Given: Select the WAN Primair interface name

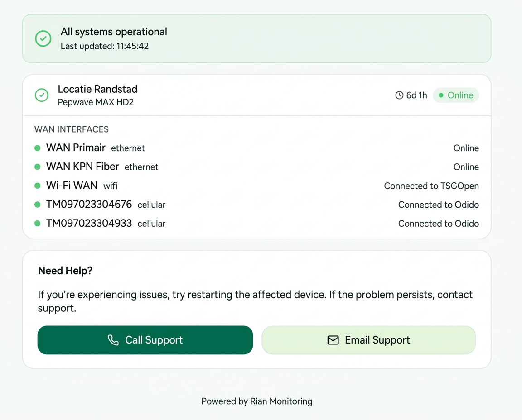Looking at the screenshot, I should pyautogui.click(x=76, y=148).
